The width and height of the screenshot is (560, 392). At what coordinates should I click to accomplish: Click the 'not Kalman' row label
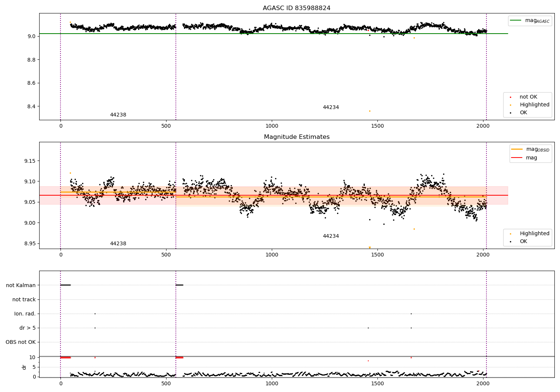click(x=21, y=285)
